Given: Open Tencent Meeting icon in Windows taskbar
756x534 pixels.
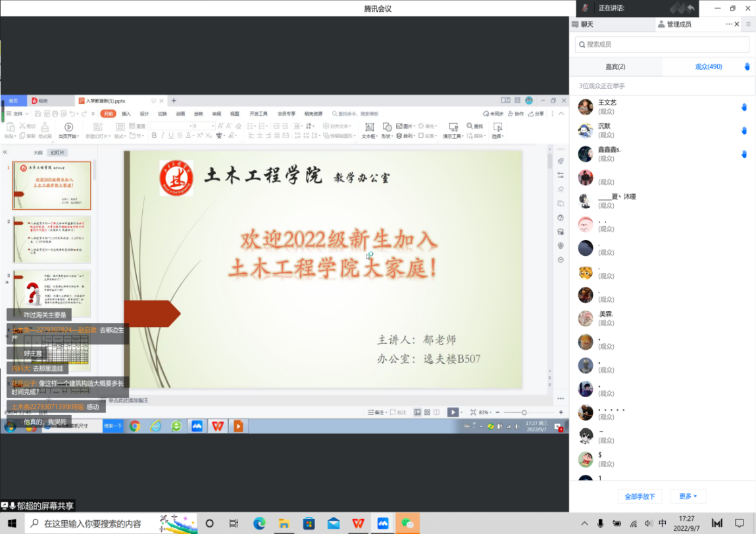Looking at the screenshot, I should tap(382, 523).
